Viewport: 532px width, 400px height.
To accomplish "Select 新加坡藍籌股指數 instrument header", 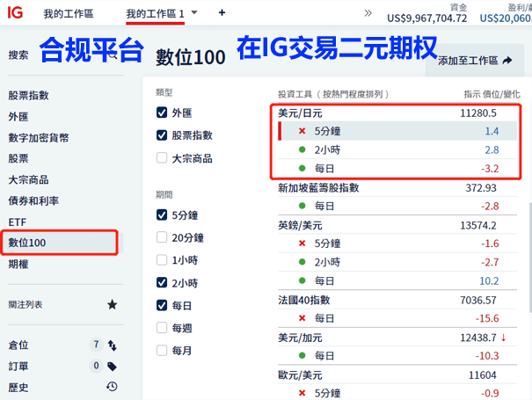I will pyautogui.click(x=397, y=187).
